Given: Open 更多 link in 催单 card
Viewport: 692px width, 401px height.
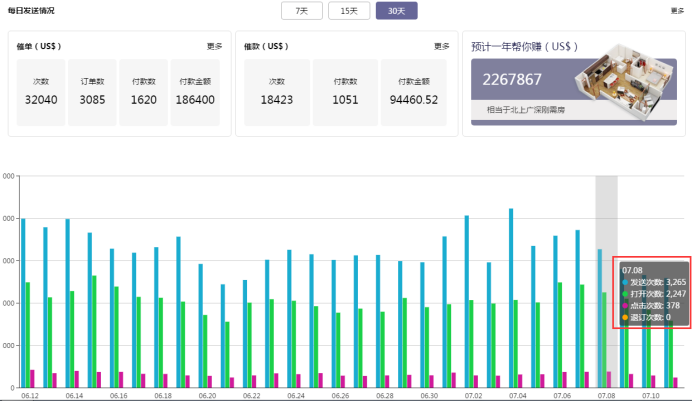Looking at the screenshot, I should [x=214, y=46].
